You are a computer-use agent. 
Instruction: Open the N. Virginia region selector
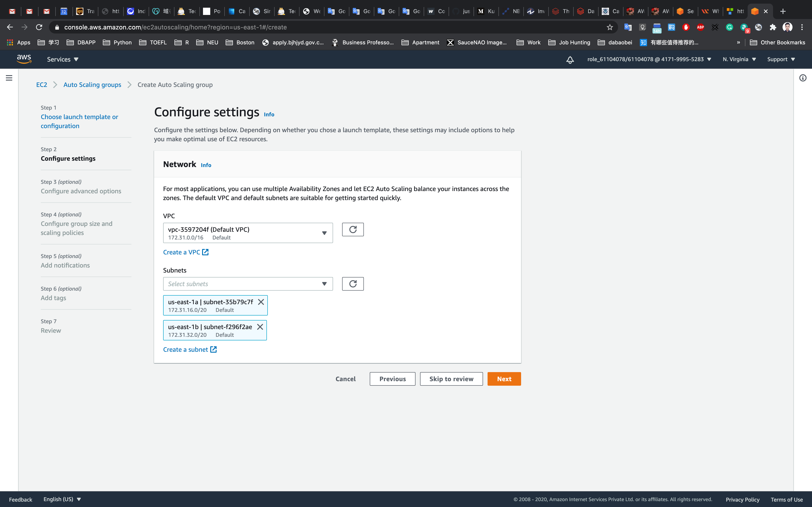[x=739, y=59]
